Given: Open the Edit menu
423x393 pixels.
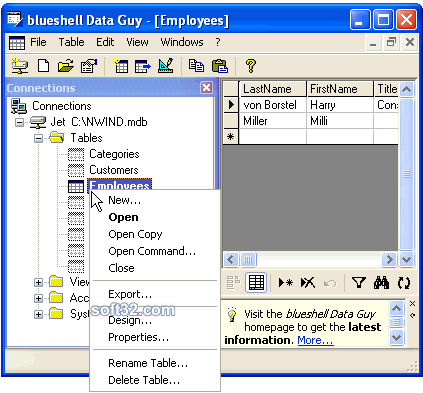Looking at the screenshot, I should point(105,42).
